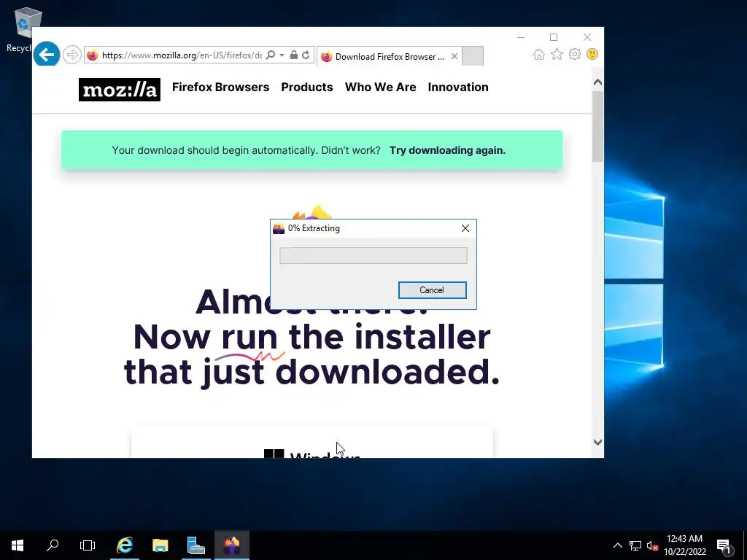Go back using the browser back arrow
This screenshot has width=747, height=560.
[47, 55]
